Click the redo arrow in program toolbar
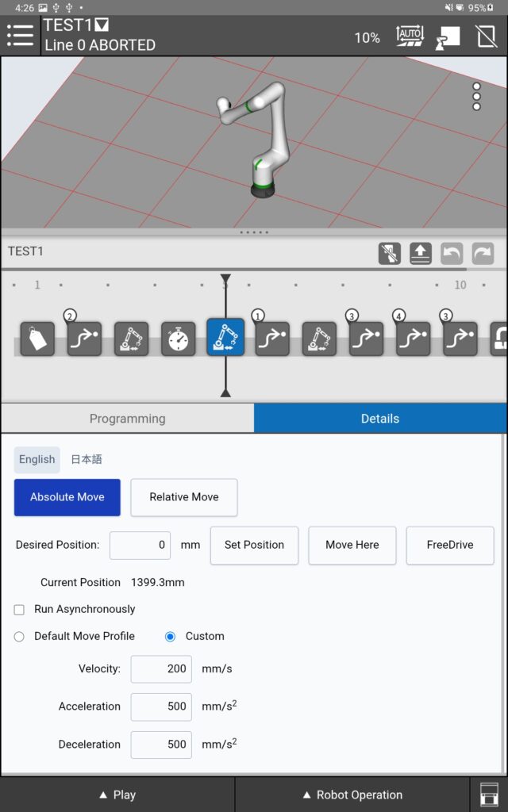The height and width of the screenshot is (812, 508). [483, 254]
